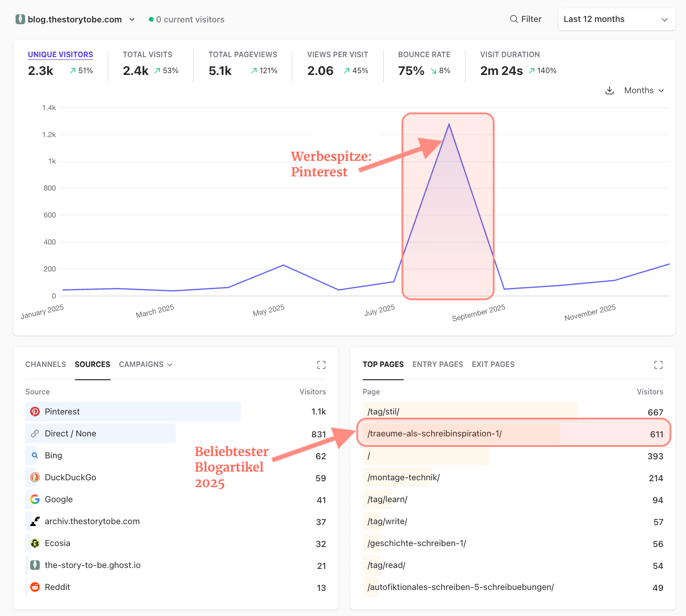Expand the Sources panel to fullscreen
The width and height of the screenshot is (686, 616).
[x=322, y=365]
